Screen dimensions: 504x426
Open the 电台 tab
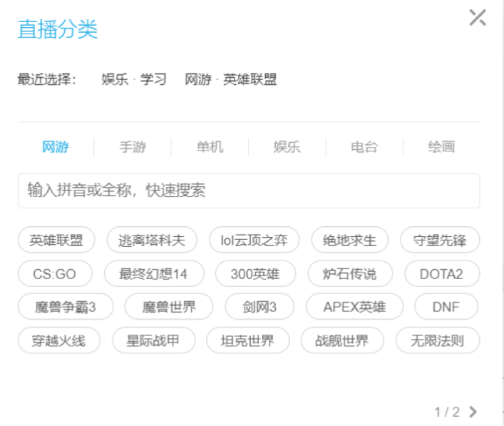(364, 148)
